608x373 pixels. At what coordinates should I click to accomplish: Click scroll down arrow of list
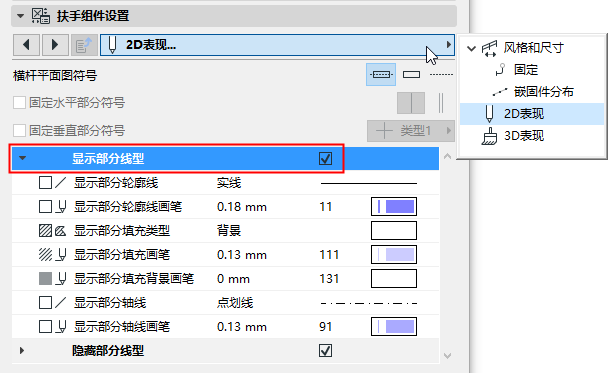447,356
